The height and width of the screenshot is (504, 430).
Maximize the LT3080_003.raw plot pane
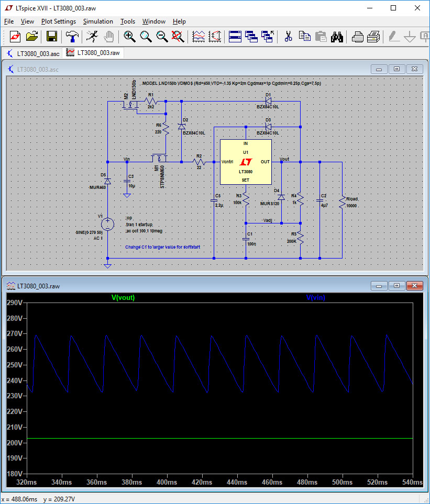tap(396, 286)
